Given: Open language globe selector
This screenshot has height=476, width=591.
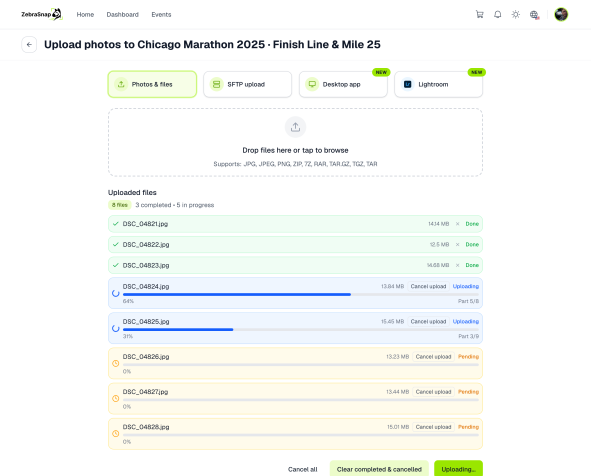Looking at the screenshot, I should (534, 14).
